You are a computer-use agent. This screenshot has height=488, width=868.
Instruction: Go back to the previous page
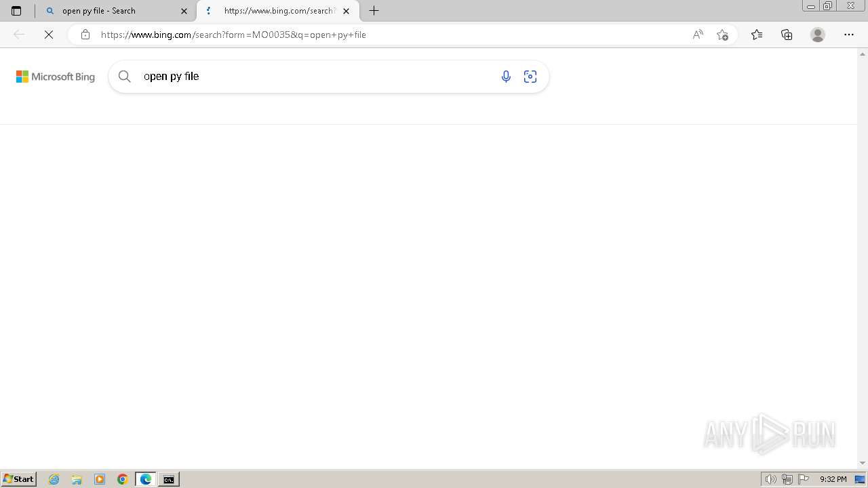click(x=19, y=35)
